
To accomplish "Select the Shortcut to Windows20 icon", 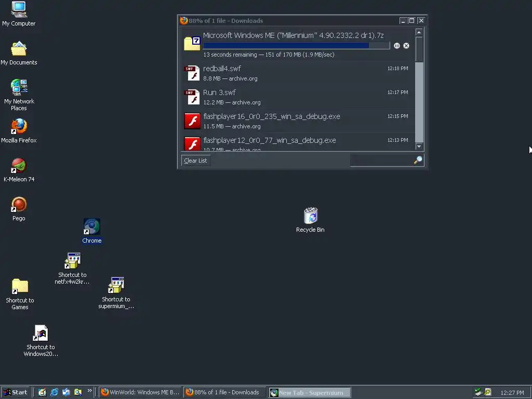I will tap(41, 341).
